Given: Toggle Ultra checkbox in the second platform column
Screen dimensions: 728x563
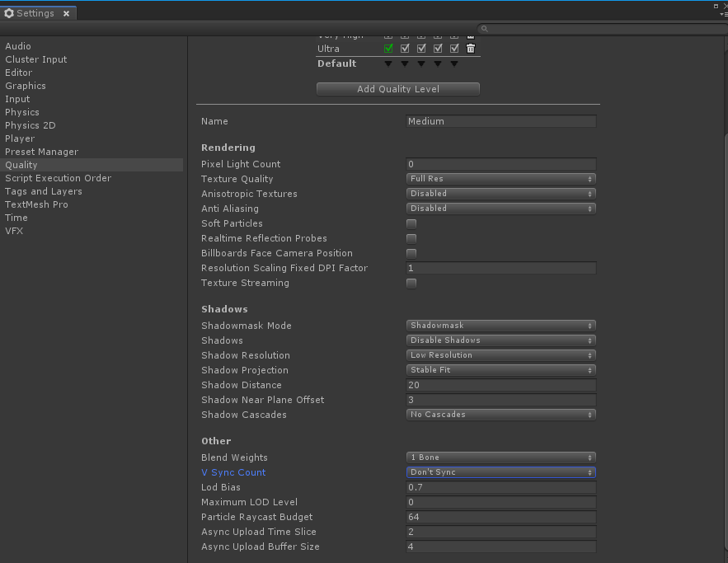Looking at the screenshot, I should pos(405,49).
